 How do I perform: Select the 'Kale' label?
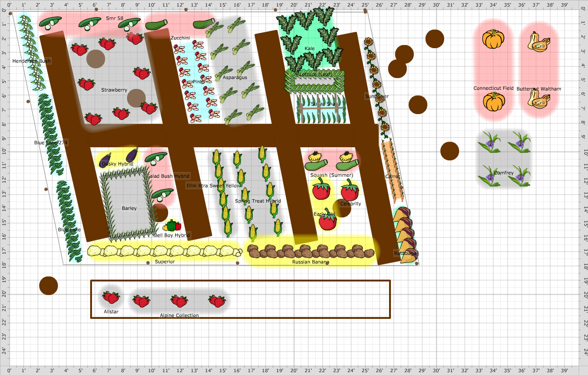[x=310, y=48]
